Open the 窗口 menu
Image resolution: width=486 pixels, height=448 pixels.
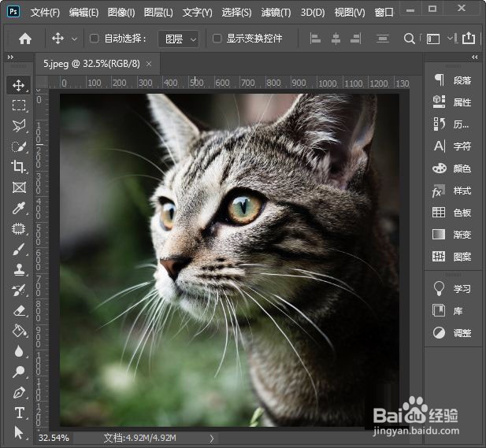point(384,13)
